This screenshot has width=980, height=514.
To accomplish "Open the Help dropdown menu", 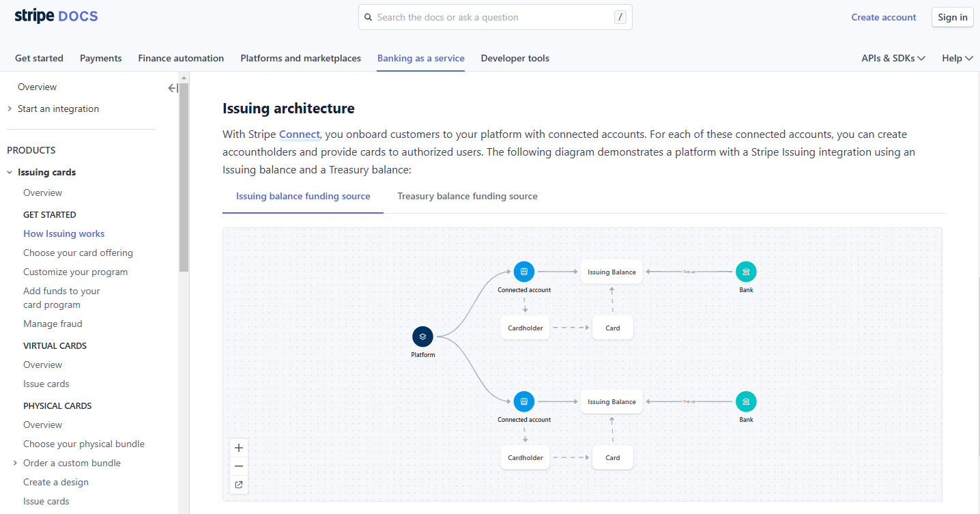I will (957, 59).
